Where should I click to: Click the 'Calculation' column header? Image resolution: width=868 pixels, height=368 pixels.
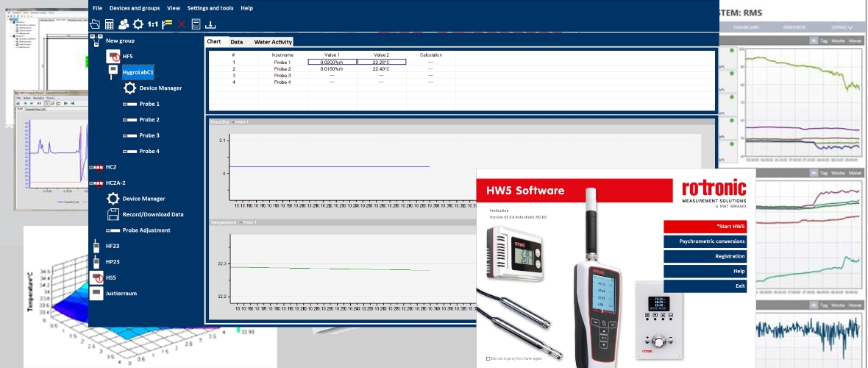coord(430,55)
